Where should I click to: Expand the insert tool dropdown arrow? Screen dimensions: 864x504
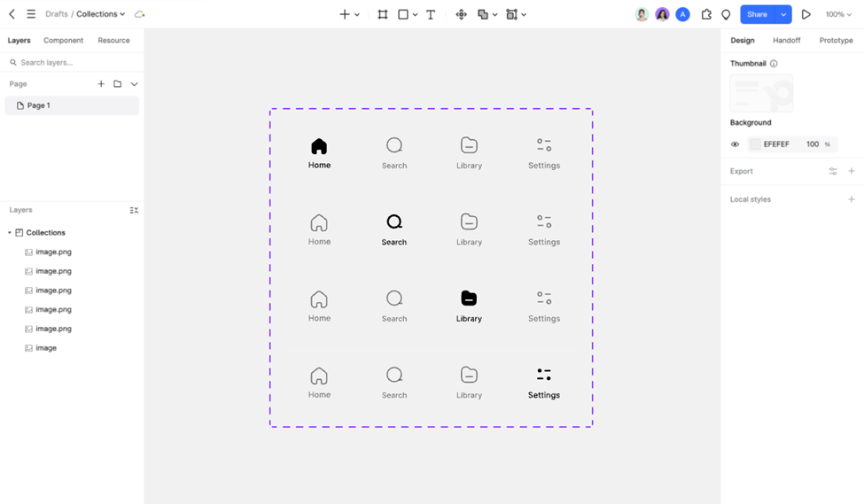(357, 15)
